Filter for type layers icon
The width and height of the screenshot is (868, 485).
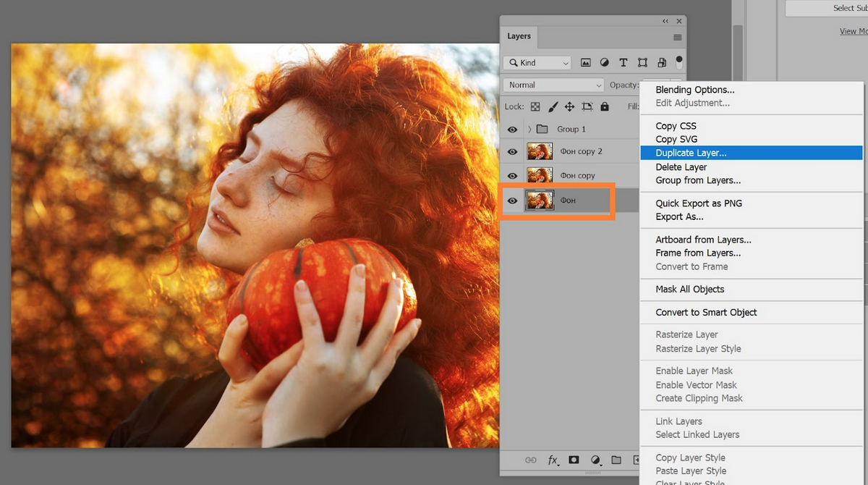click(x=624, y=63)
